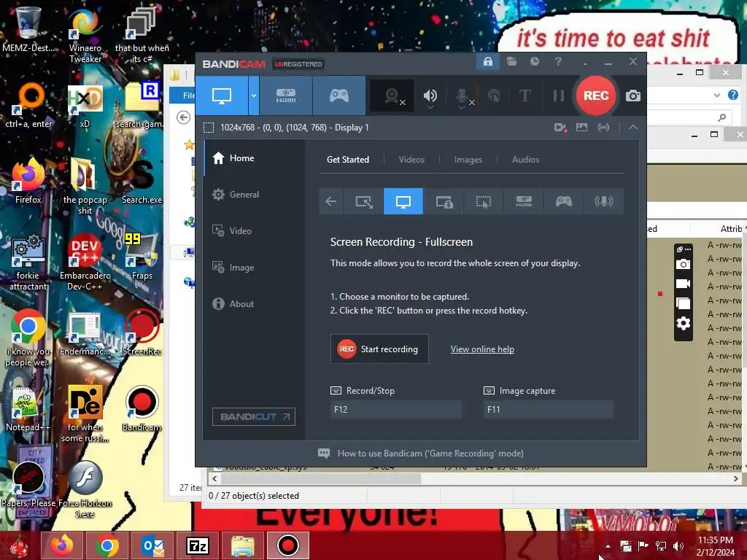Switch to the Audios tab

pyautogui.click(x=525, y=160)
